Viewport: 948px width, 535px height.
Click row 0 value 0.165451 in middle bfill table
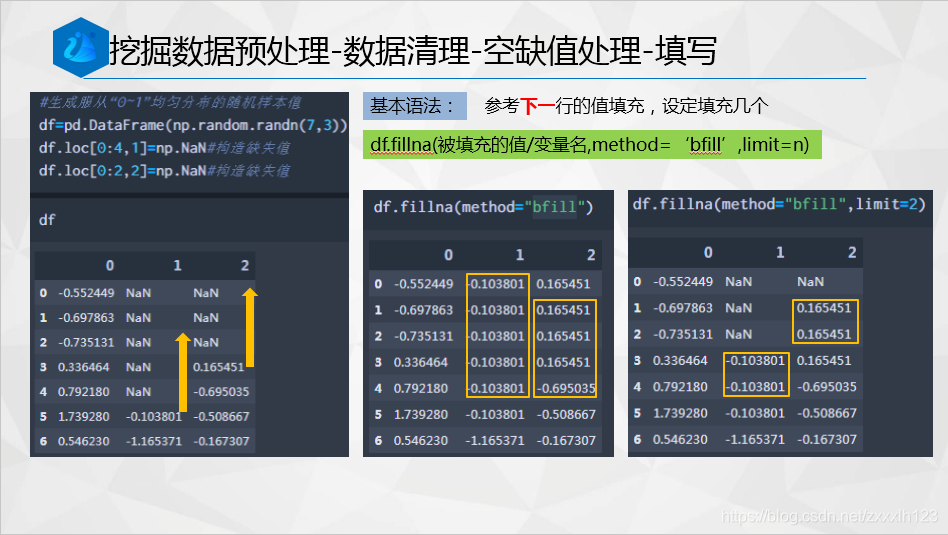[563, 284]
